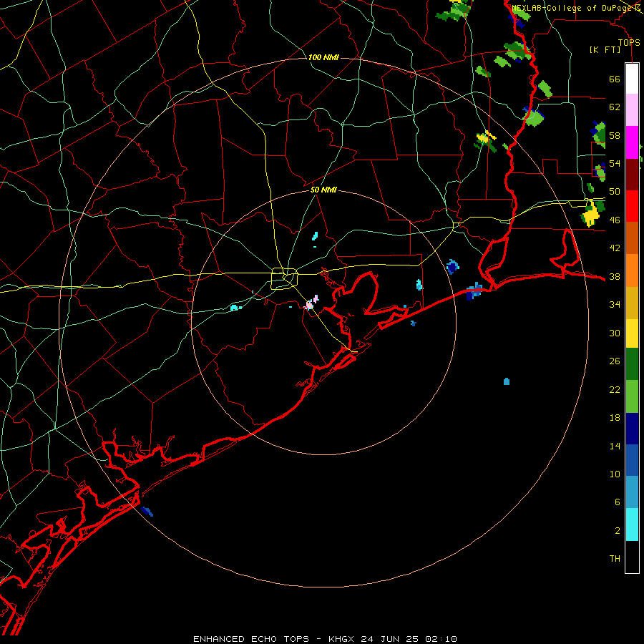Pick the light green legend swatch

click(632, 396)
